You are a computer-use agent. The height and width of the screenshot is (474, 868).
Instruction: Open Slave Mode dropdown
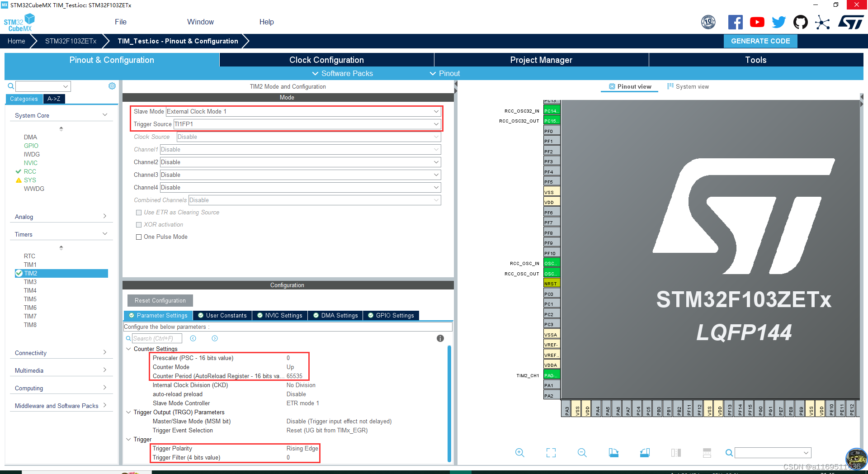point(303,111)
